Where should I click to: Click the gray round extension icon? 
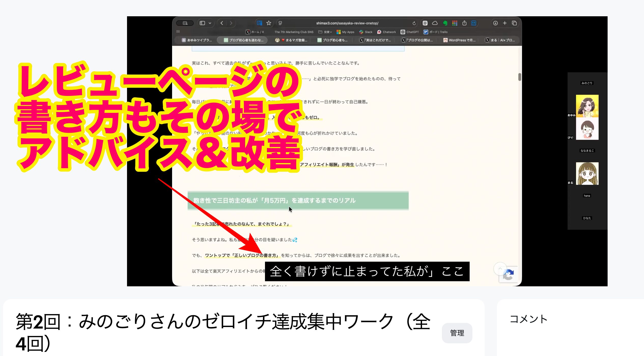(425, 23)
